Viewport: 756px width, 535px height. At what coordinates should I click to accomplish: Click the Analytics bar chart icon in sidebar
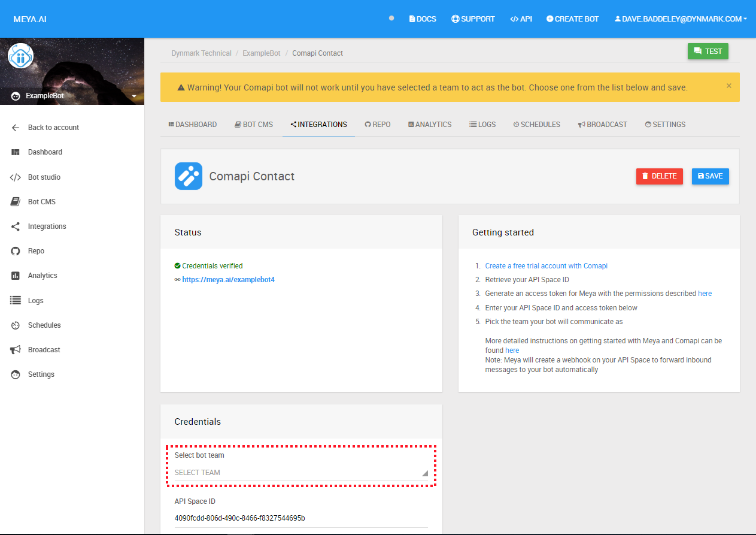pos(16,276)
